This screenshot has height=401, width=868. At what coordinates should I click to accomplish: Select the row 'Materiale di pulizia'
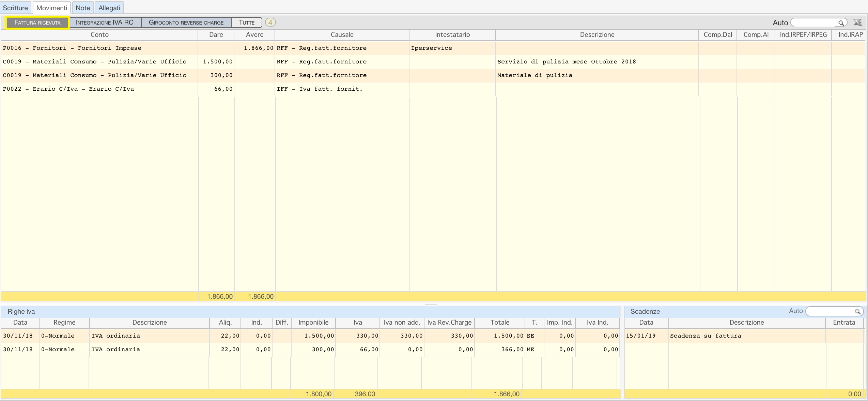click(x=433, y=75)
